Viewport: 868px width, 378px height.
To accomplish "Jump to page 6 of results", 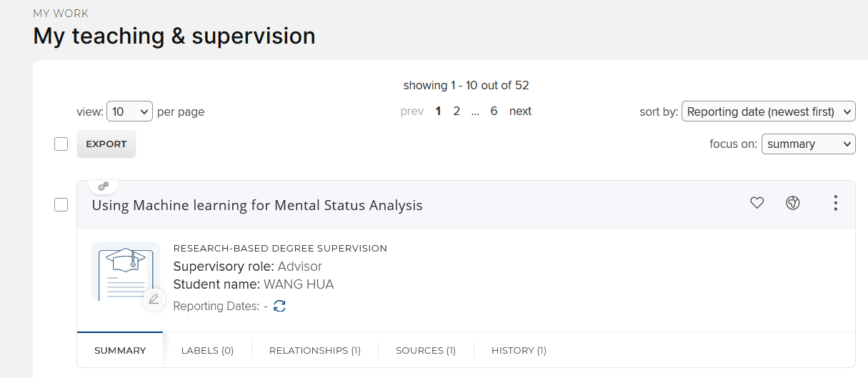I will [x=494, y=111].
